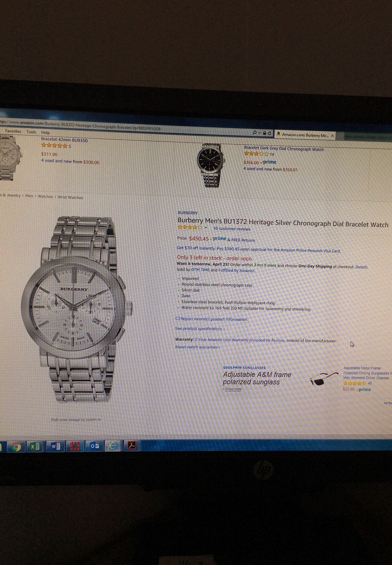Launch Excel from the taskbar
This screenshot has height=565, width=392.
(35, 447)
